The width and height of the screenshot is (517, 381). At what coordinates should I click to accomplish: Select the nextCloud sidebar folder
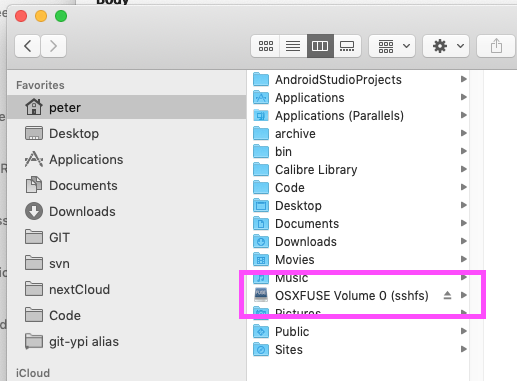[79, 289]
